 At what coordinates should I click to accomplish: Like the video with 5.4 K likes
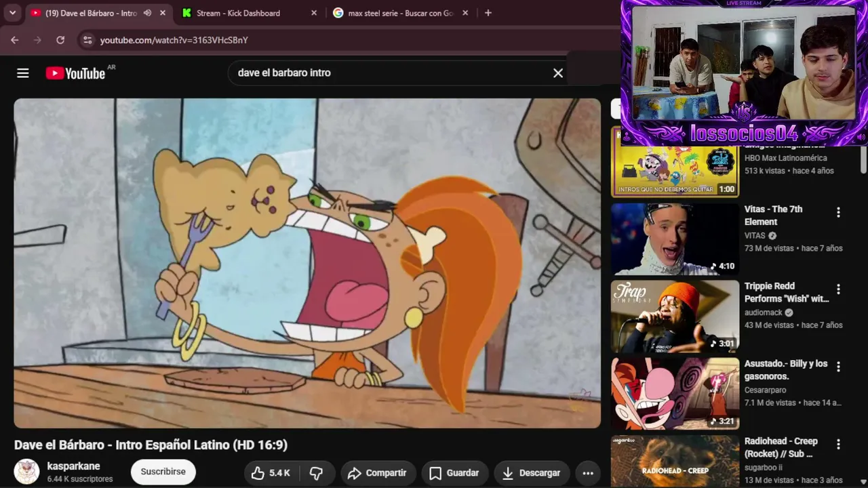(271, 473)
